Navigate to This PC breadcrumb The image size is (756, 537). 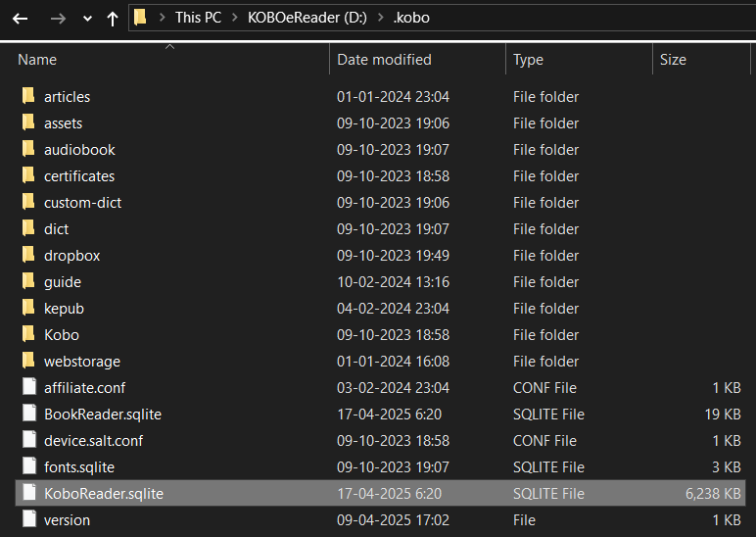coord(198,18)
